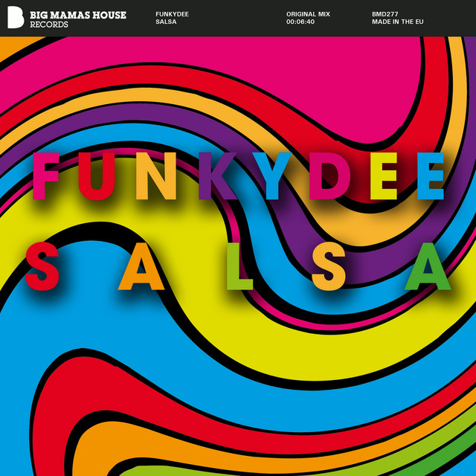This screenshot has width=476, height=476.
Task: Select the BMD277 catalog number
Action: pyautogui.click(x=385, y=14)
